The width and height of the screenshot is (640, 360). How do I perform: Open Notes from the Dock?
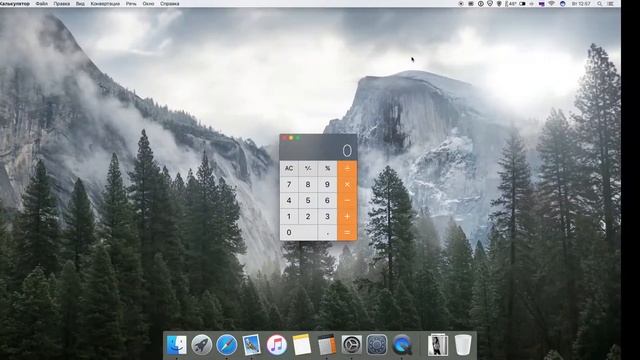click(x=302, y=345)
